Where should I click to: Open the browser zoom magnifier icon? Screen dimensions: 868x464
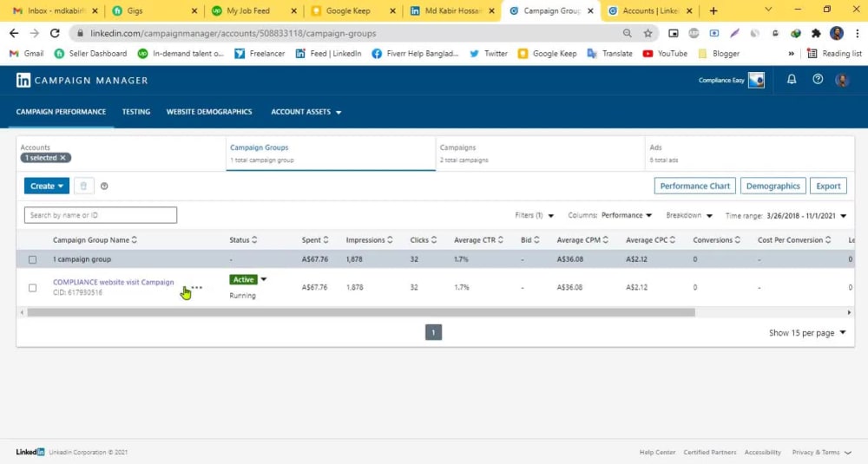[628, 33]
